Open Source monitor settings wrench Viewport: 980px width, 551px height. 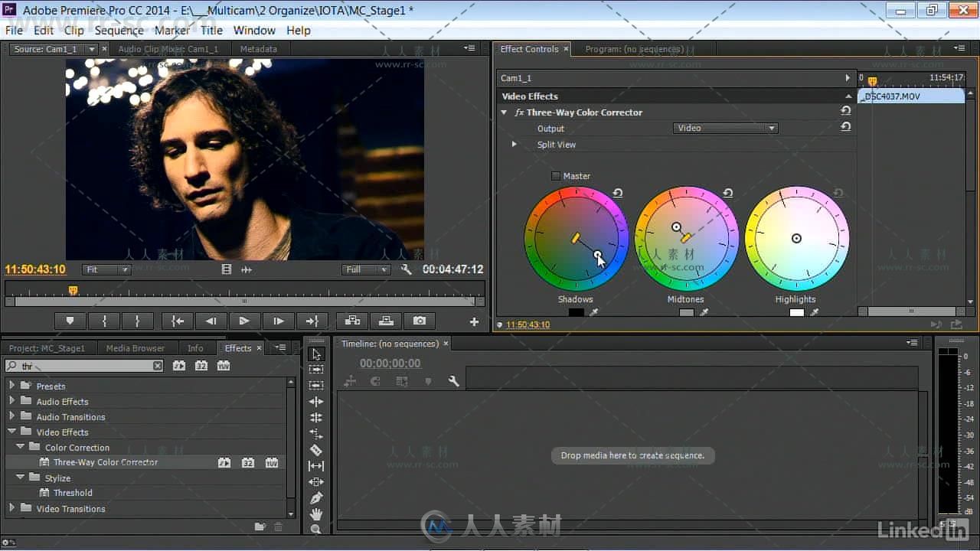(x=407, y=269)
